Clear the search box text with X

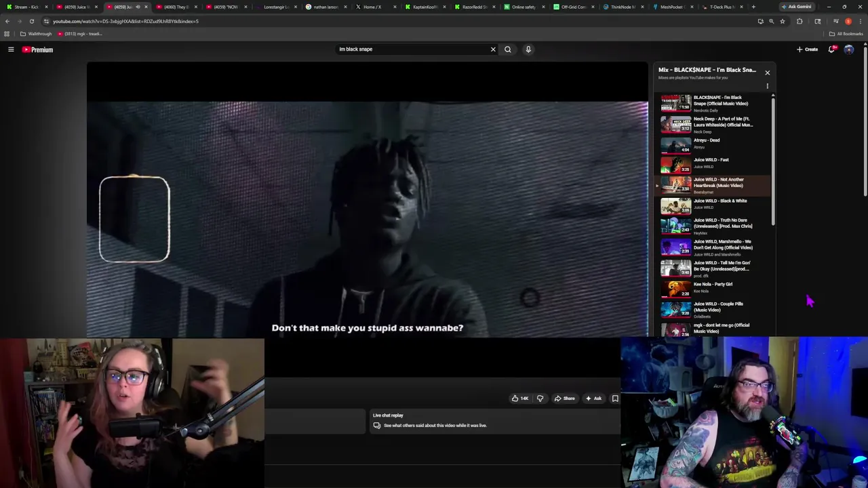click(493, 49)
